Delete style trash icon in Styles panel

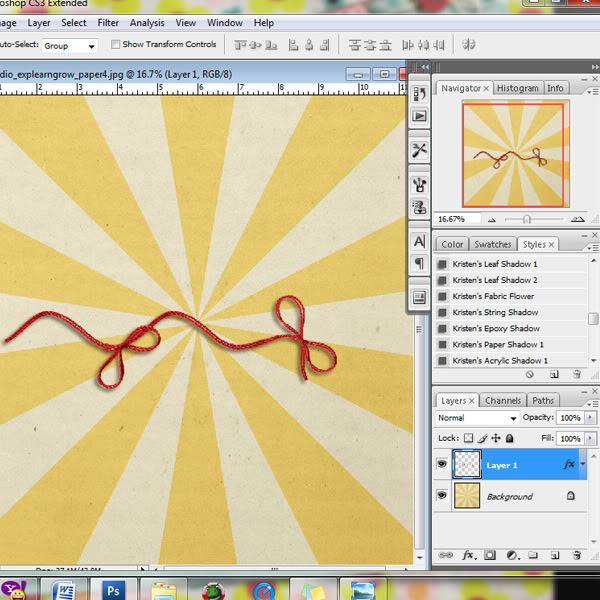click(x=577, y=374)
